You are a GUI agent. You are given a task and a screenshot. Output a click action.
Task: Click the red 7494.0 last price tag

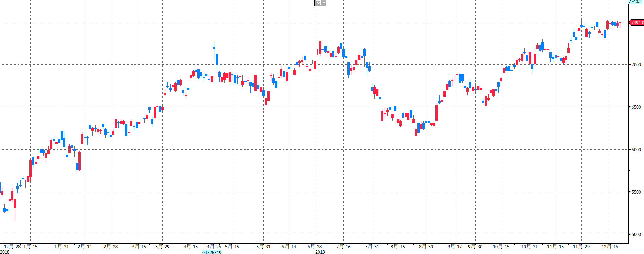pos(637,23)
